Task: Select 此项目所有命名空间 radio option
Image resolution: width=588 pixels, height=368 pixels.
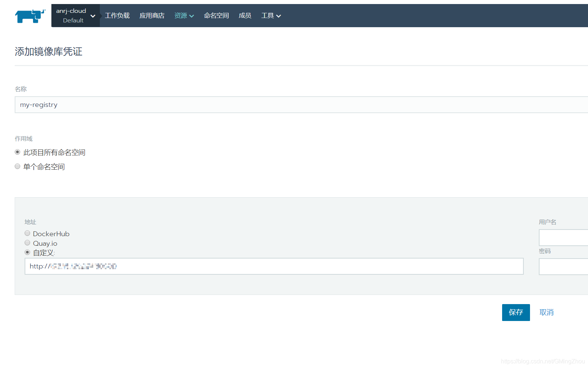Action: pos(17,152)
